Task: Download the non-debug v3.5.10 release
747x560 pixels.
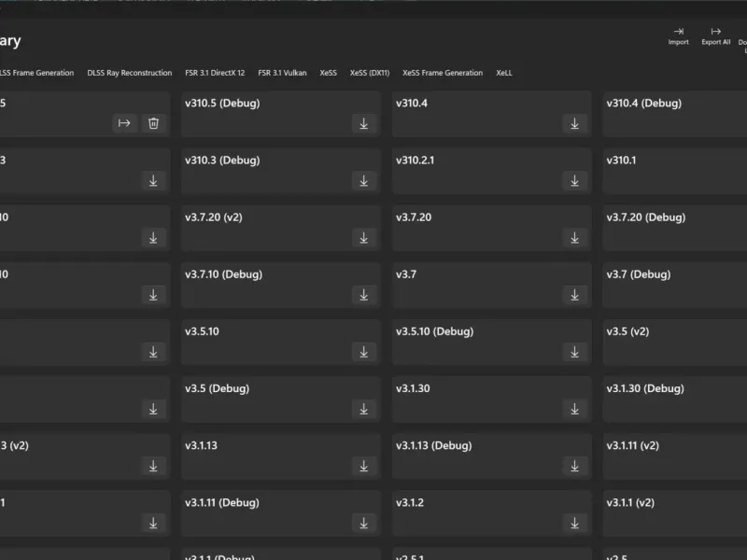Action: 364,352
